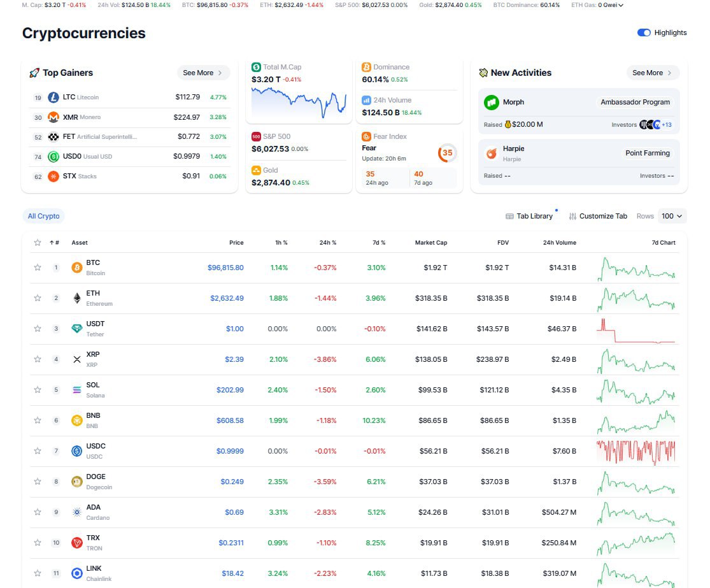This screenshot has width=710, height=588.
Task: Click LINK price $18.42
Action: 233,573
